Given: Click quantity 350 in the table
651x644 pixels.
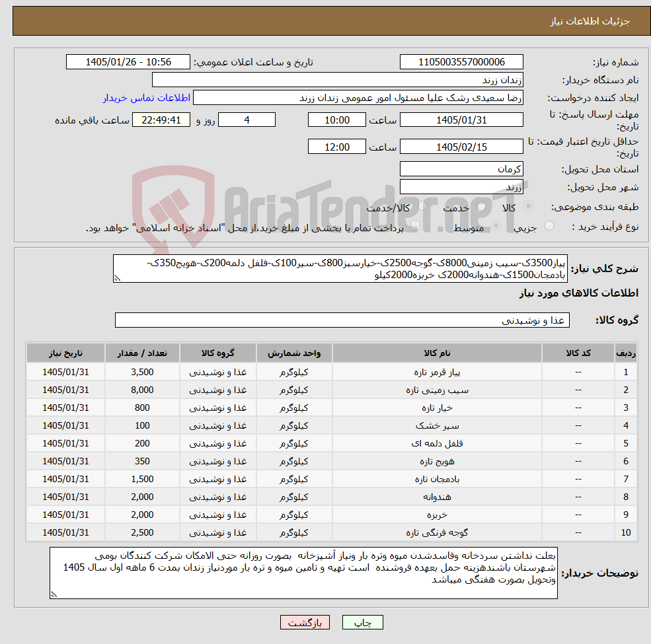Looking at the screenshot, I should click(x=142, y=462).
